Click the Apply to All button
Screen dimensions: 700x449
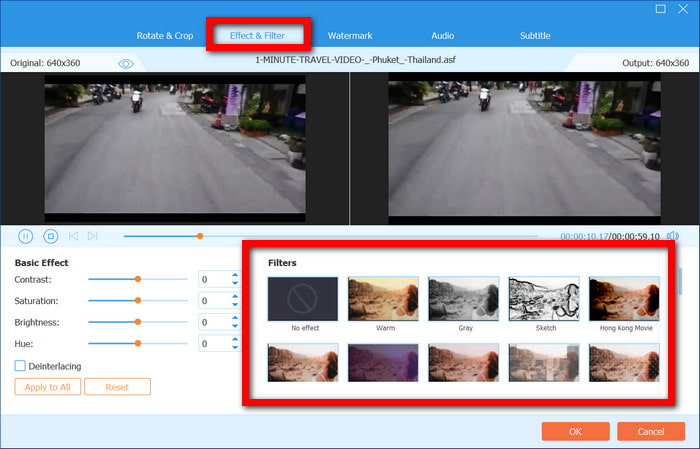coord(47,387)
